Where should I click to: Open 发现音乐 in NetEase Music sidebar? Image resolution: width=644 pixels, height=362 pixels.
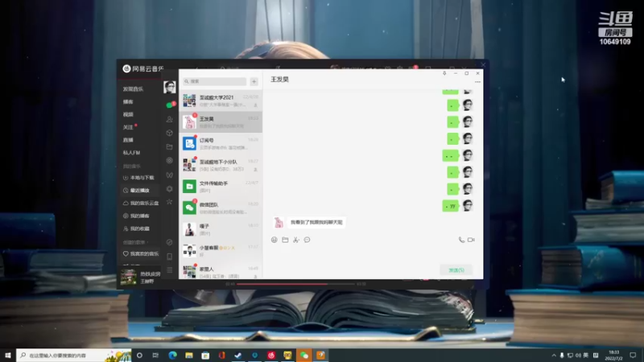[x=133, y=89]
